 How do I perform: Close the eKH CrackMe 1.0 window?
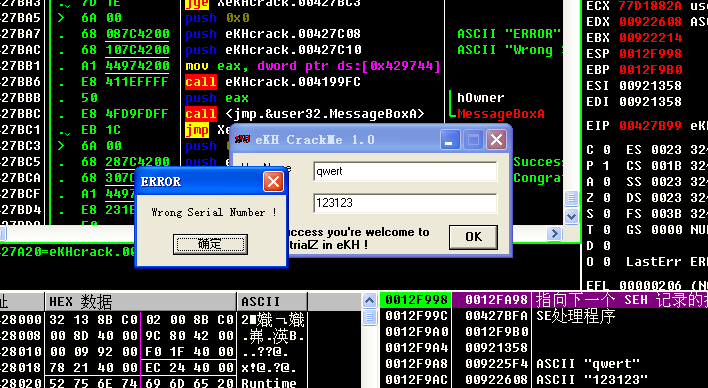pyautogui.click(x=496, y=140)
